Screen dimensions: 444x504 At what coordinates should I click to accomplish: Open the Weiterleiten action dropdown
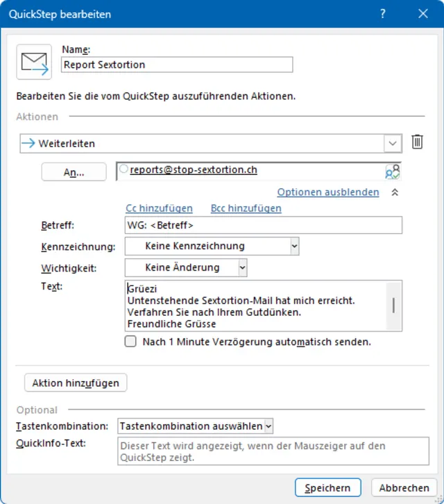[393, 144]
